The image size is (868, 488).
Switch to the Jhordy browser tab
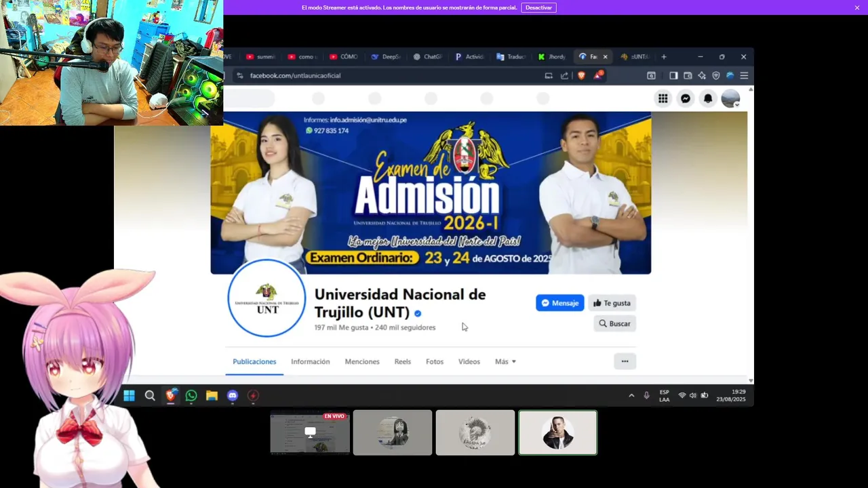[x=552, y=57]
